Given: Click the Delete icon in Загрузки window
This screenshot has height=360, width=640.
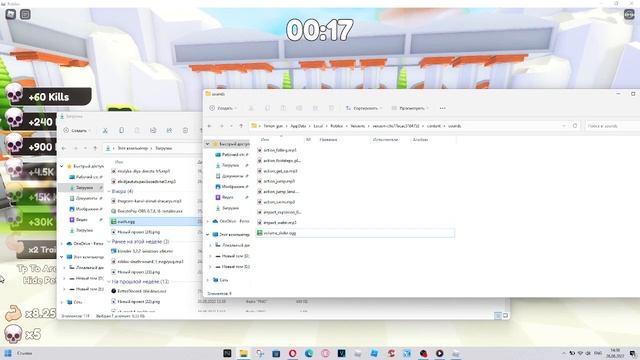Looking at the screenshot, I should click(185, 131).
